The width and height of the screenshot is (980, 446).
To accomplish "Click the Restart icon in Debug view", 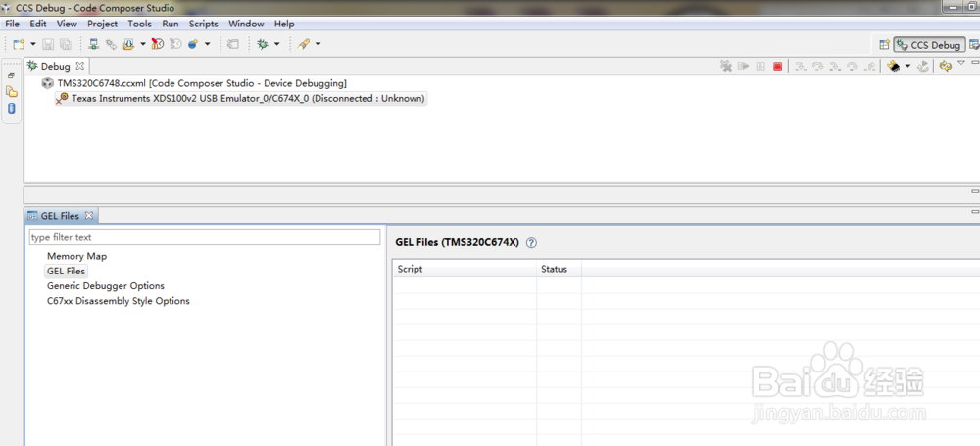I will pos(925,66).
